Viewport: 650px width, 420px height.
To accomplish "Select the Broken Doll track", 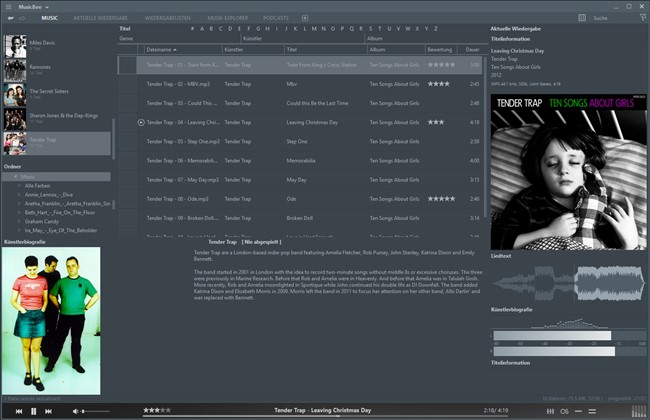I will click(x=300, y=218).
